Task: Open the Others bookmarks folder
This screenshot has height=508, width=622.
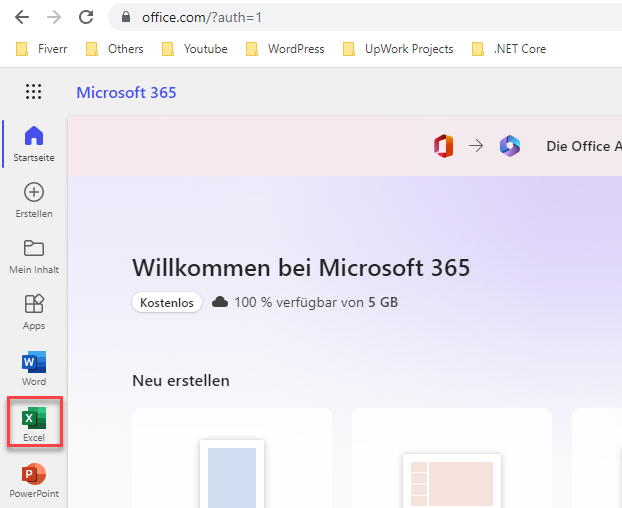Action: coord(115,49)
